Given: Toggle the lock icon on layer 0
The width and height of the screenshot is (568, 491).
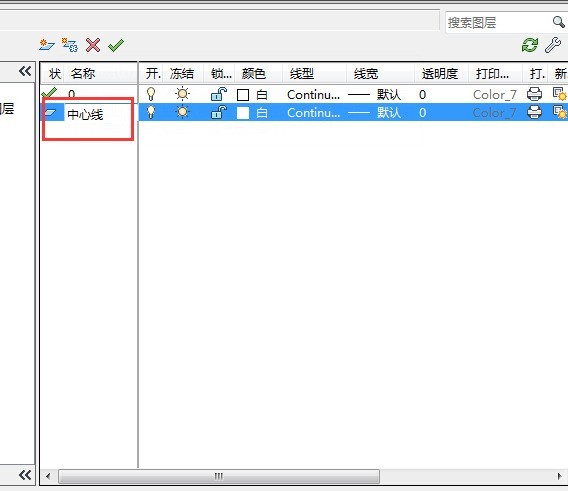Looking at the screenshot, I should [x=219, y=94].
